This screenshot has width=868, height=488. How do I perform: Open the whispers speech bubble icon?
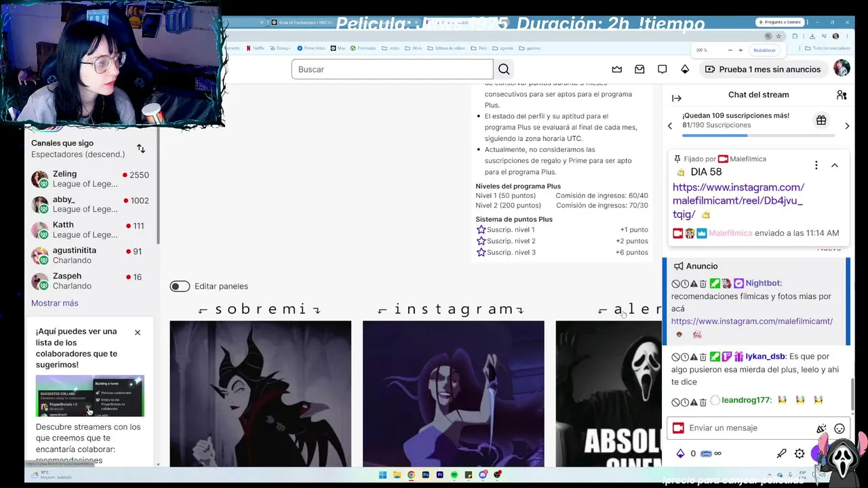(x=662, y=69)
